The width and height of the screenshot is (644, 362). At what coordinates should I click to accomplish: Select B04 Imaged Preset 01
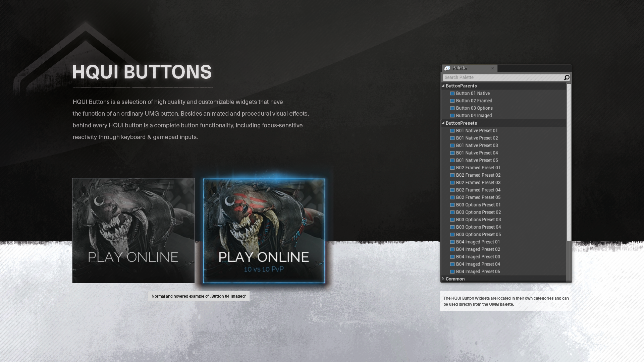[x=478, y=242]
